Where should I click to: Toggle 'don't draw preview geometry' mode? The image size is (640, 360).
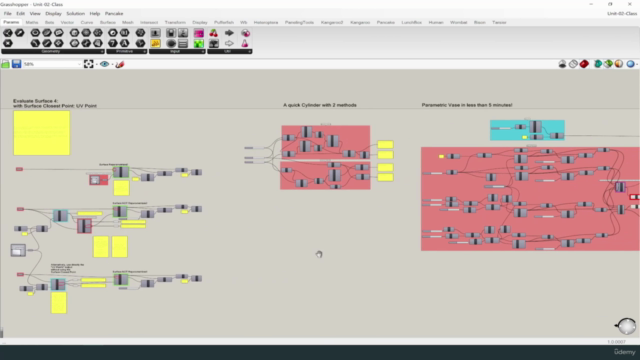(x=562, y=64)
